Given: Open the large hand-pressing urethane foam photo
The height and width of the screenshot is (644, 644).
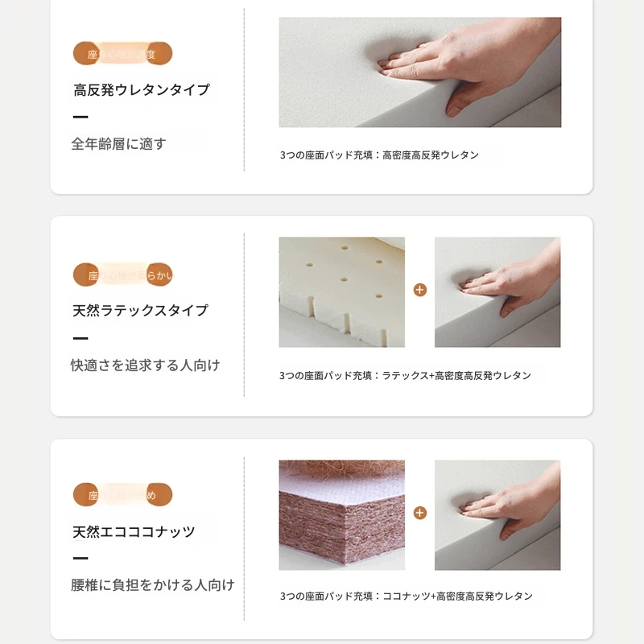Looking at the screenshot, I should [419, 72].
